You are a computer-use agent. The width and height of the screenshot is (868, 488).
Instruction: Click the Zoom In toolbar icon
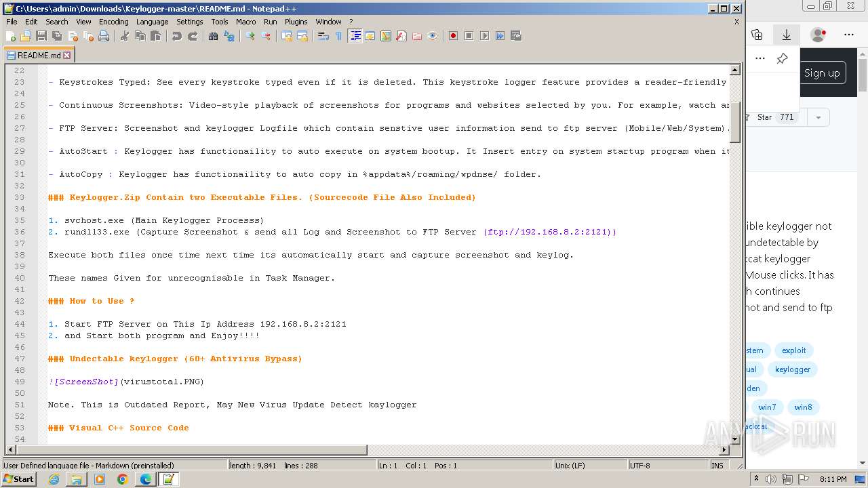250,36
